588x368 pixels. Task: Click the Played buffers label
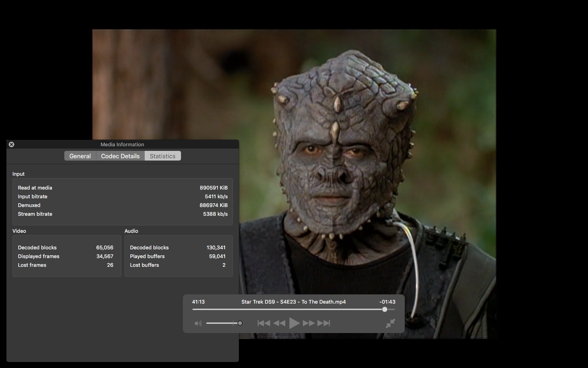147,256
